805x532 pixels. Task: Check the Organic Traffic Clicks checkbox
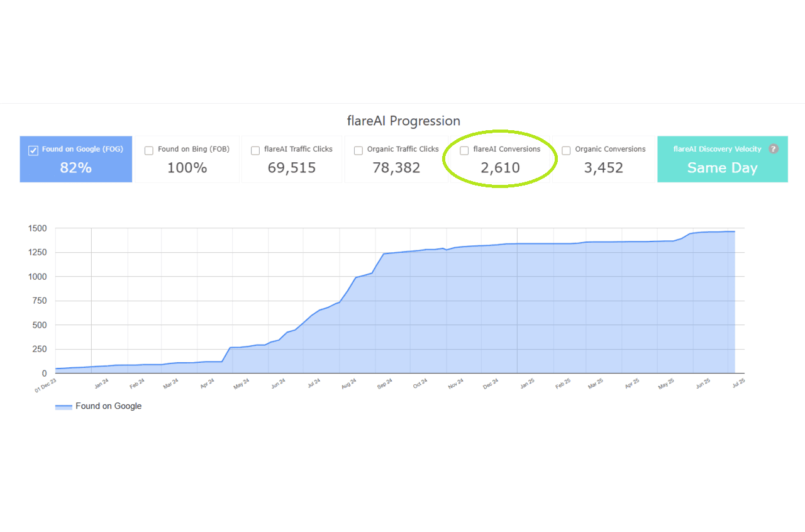point(358,150)
